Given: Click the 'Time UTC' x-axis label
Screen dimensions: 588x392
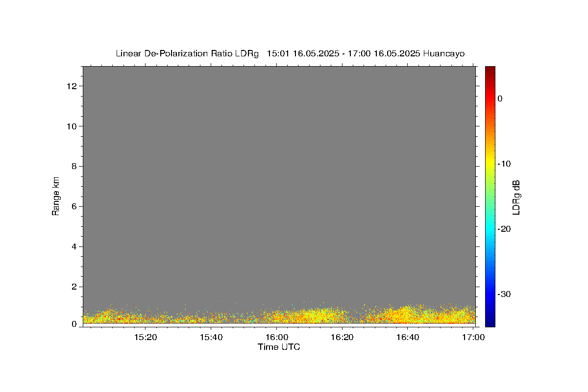Looking at the screenshot, I should (x=279, y=347).
